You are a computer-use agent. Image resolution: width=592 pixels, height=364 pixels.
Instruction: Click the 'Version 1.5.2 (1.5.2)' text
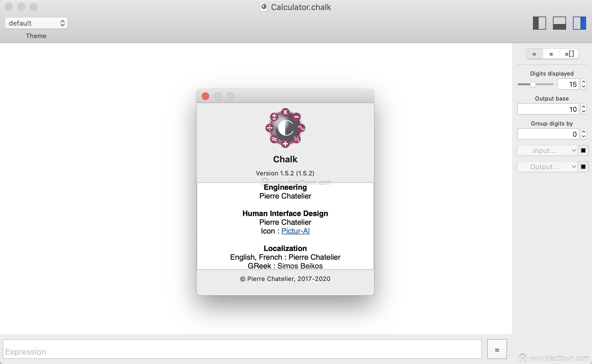pos(285,173)
